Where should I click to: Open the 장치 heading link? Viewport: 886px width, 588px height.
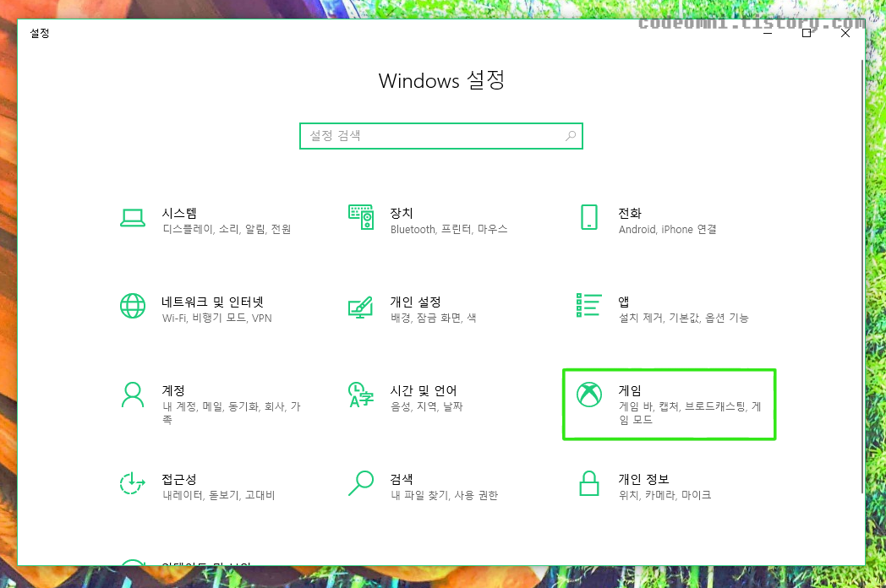pyautogui.click(x=402, y=213)
